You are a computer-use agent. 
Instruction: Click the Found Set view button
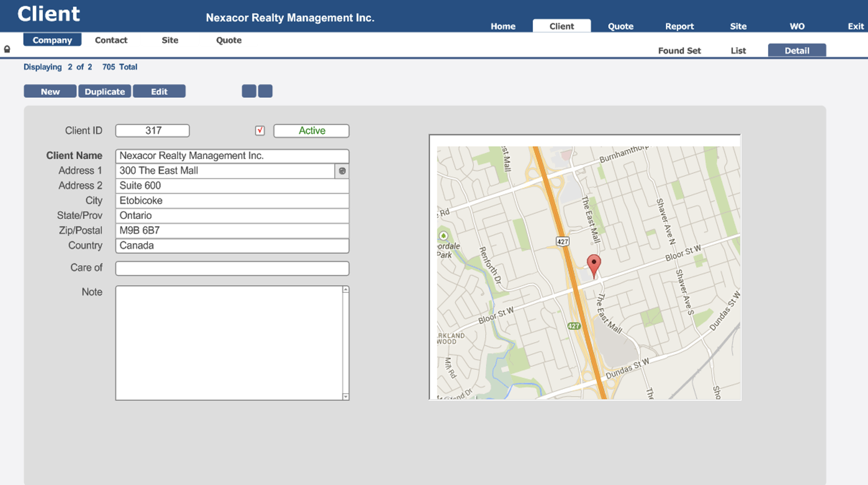coord(679,51)
